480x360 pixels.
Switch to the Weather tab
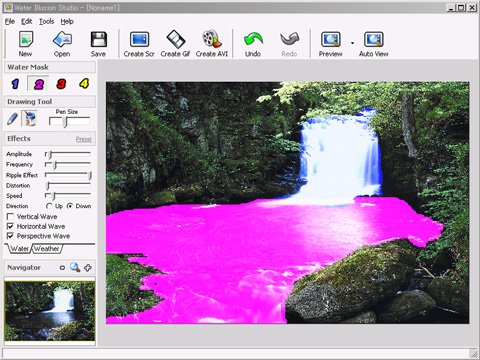[47, 249]
